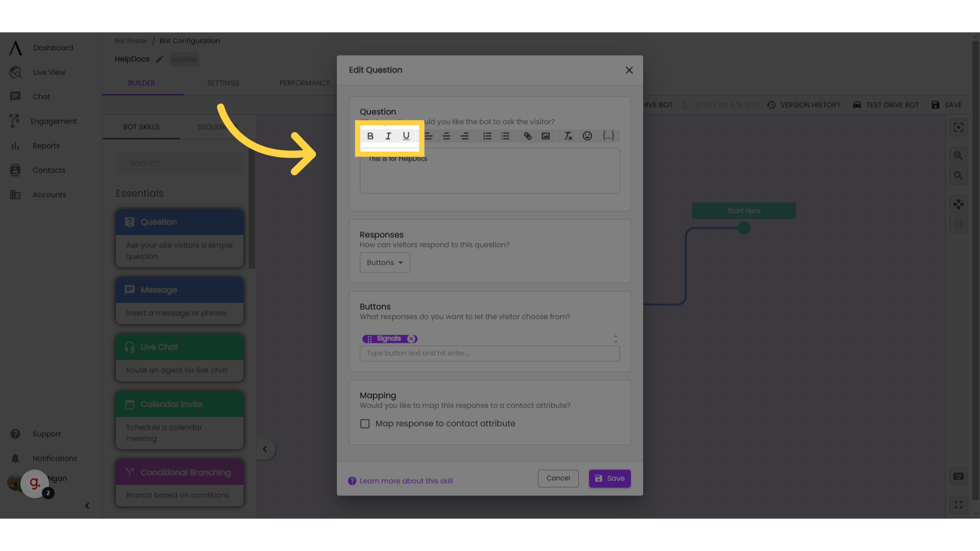Toggle bold formatting in question editor
The width and height of the screenshot is (980, 551).
(371, 136)
